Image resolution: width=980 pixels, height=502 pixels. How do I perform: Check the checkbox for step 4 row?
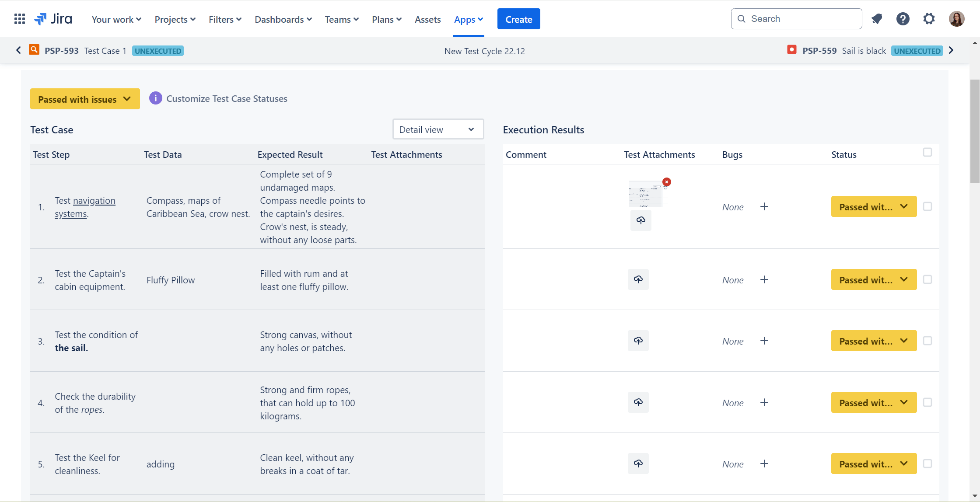tap(927, 402)
